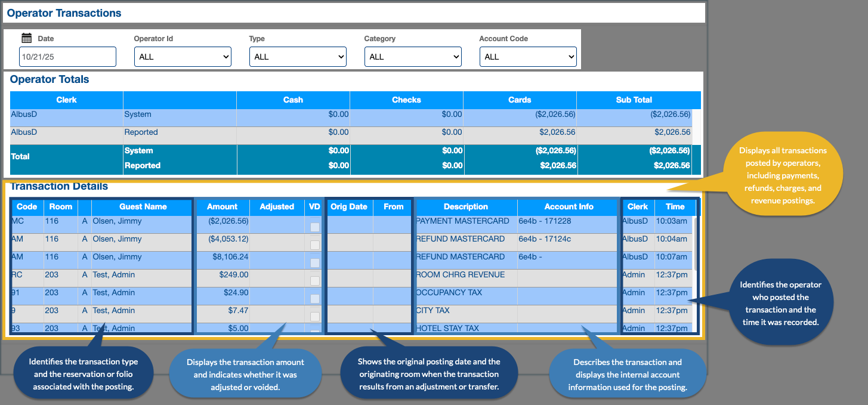The height and width of the screenshot is (405, 868).
Task: Tick VD checkbox for CITY TAX row
Action: point(314,316)
